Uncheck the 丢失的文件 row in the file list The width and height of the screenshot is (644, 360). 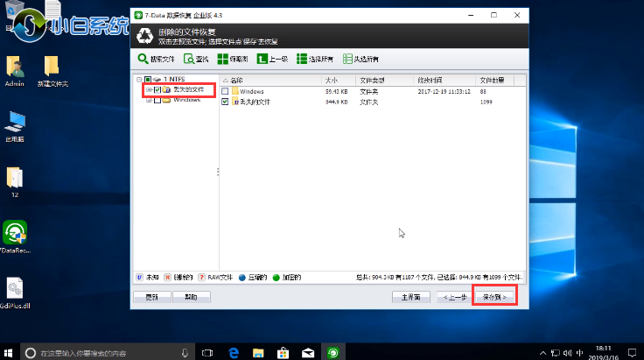(225, 102)
